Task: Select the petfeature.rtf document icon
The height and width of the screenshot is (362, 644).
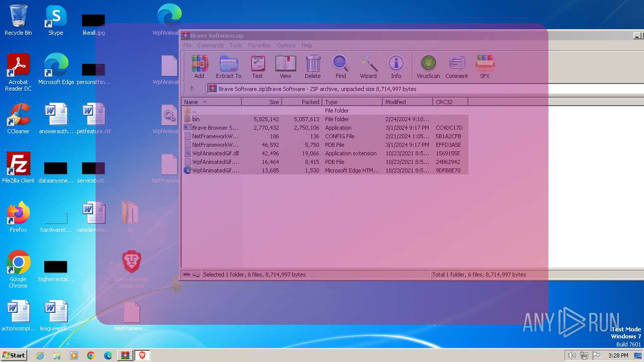Action: tap(94, 119)
